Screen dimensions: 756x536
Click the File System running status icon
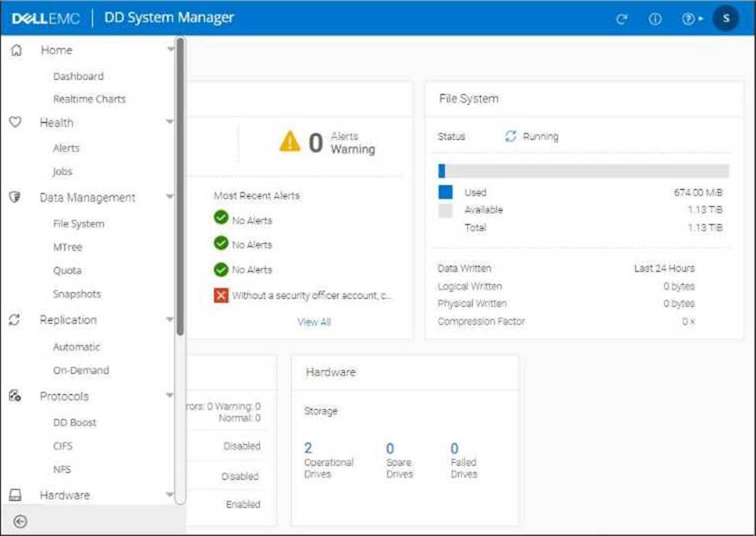tap(510, 137)
